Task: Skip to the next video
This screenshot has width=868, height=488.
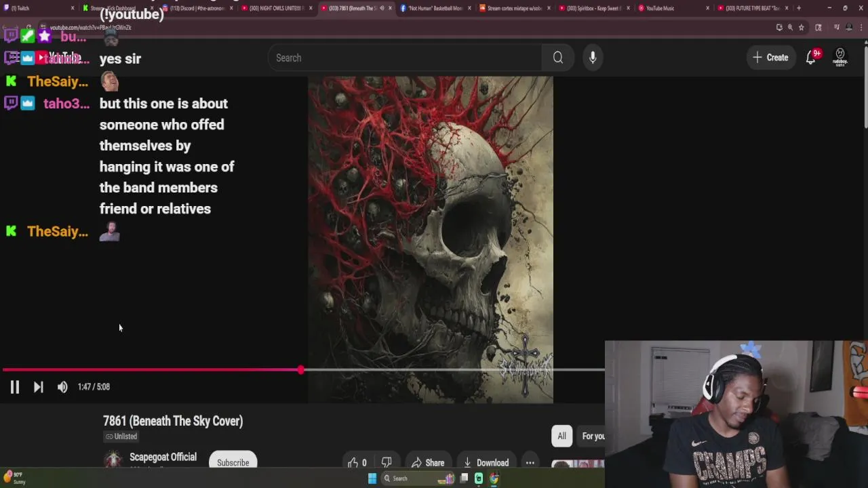Action: pos(39,387)
